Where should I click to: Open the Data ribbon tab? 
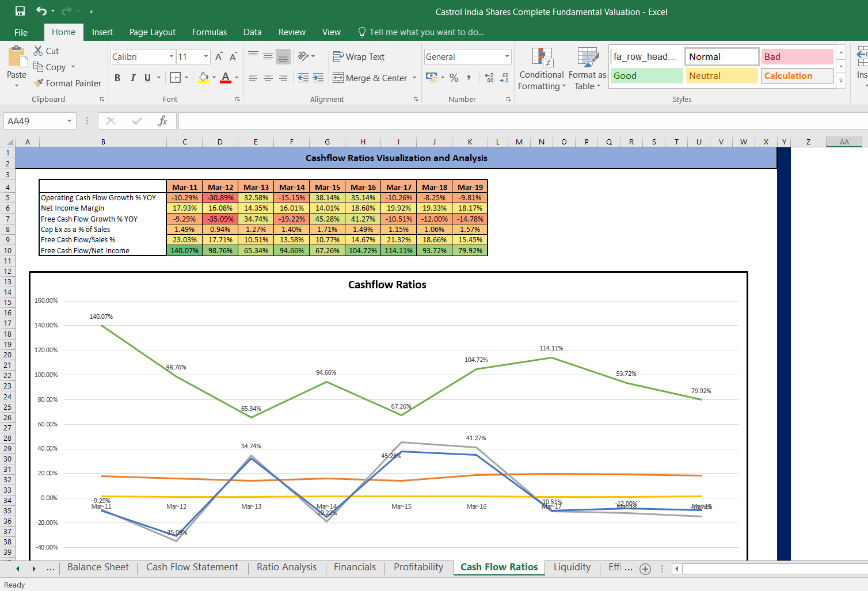click(253, 32)
